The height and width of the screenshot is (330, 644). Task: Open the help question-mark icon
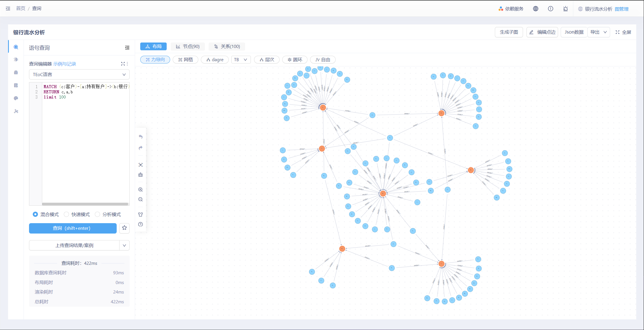[141, 224]
